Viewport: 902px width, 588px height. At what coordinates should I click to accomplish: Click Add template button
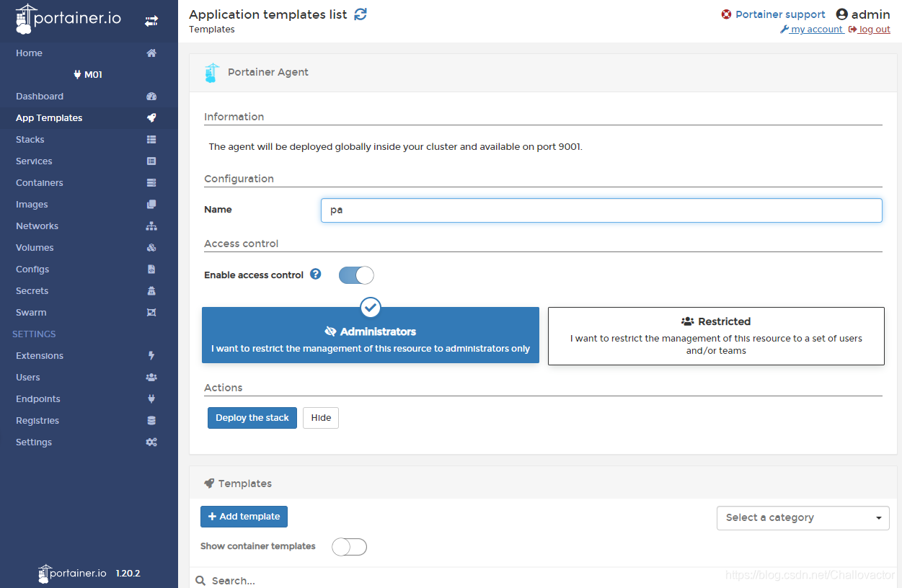point(244,517)
